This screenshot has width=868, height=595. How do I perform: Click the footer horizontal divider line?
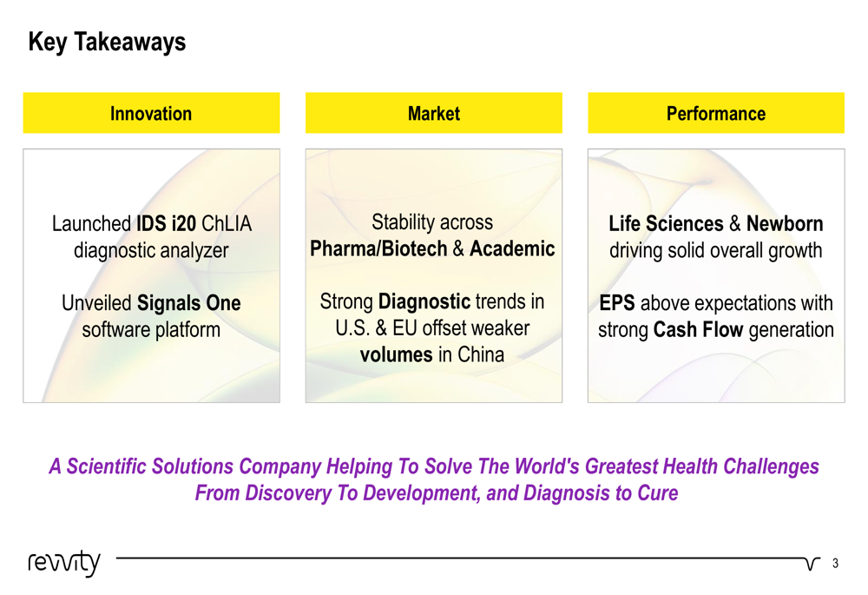pos(459,558)
